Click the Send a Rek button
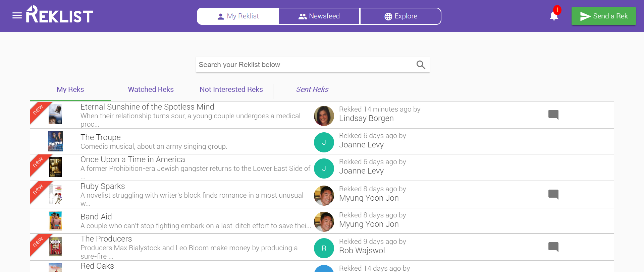 coord(604,16)
